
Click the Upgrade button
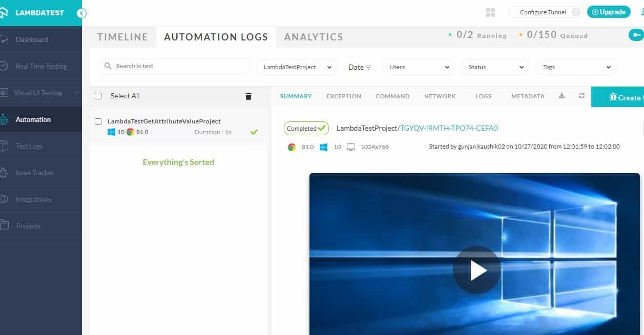point(608,11)
